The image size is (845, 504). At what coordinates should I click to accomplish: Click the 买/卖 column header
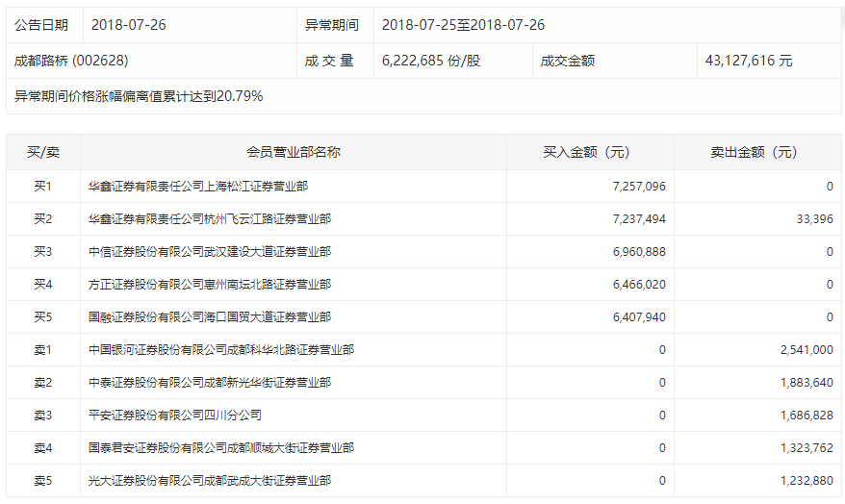point(43,152)
